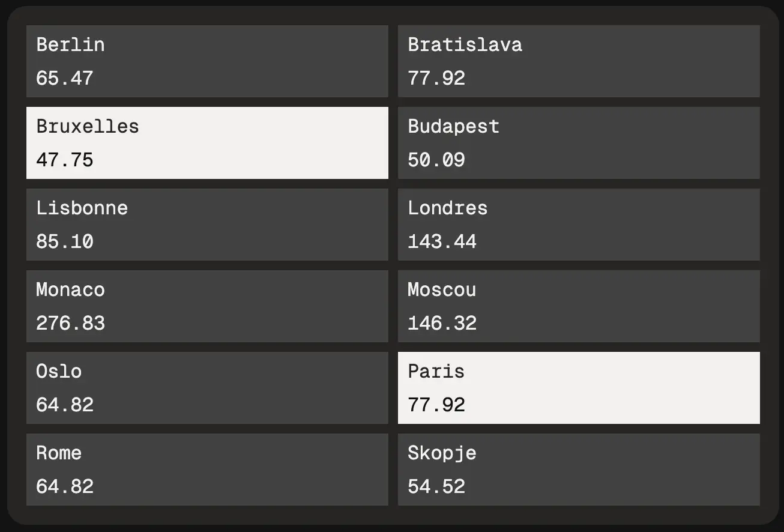This screenshot has width=784, height=532.
Task: Click the Monaco card
Action: (x=207, y=306)
